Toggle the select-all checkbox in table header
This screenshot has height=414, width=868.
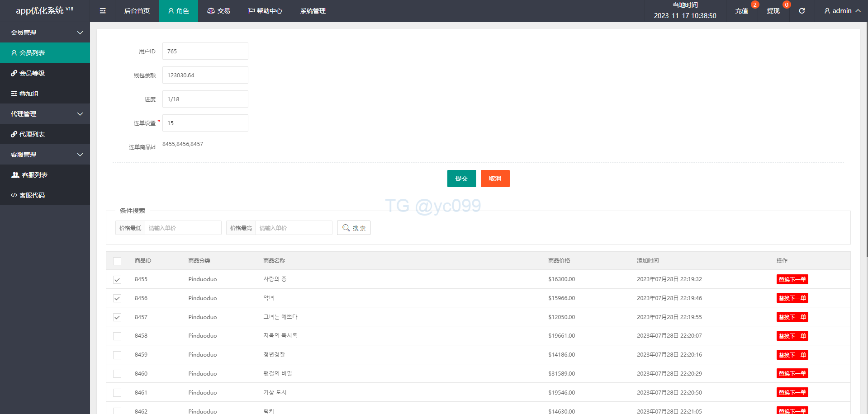coord(117,261)
